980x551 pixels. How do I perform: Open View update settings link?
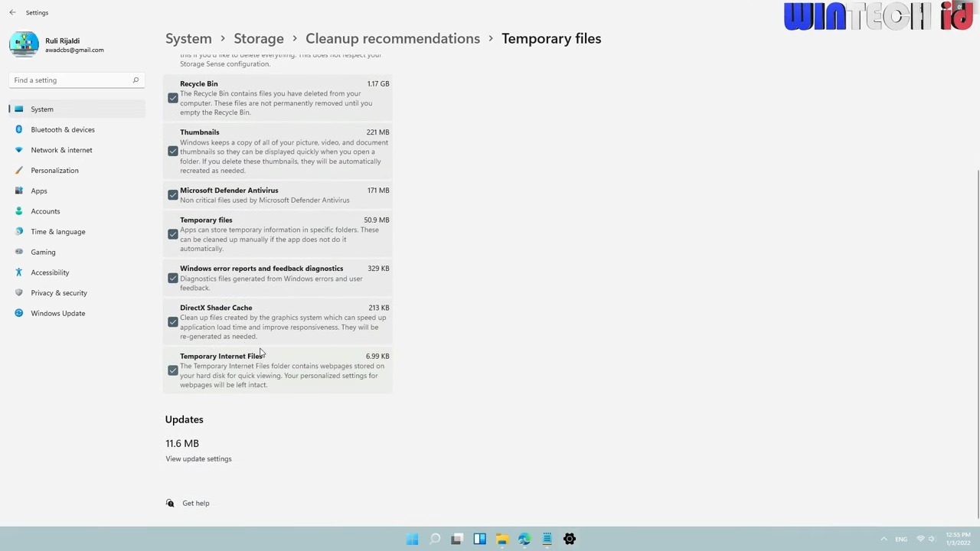coord(198,458)
